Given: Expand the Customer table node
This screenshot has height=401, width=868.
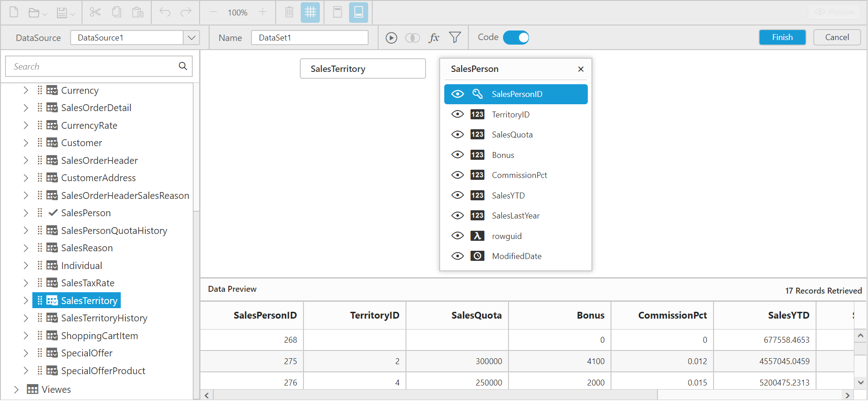Looking at the screenshot, I should 26,143.
